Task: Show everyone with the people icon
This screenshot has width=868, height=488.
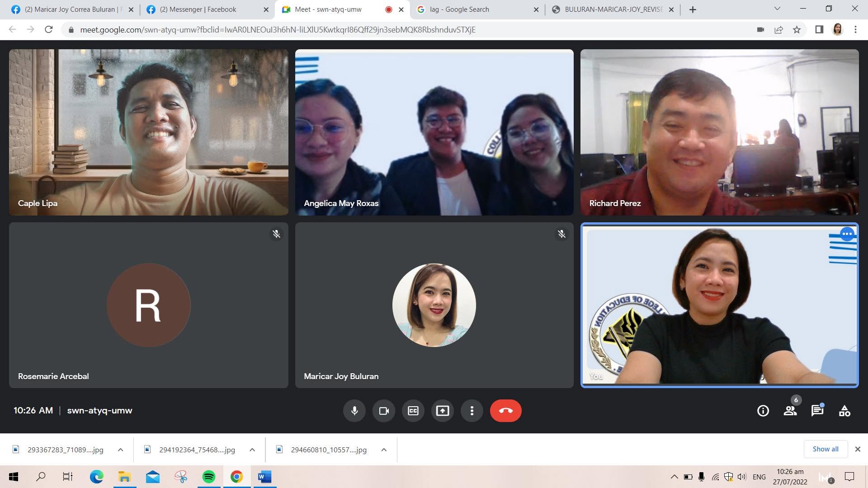Action: coord(790,411)
